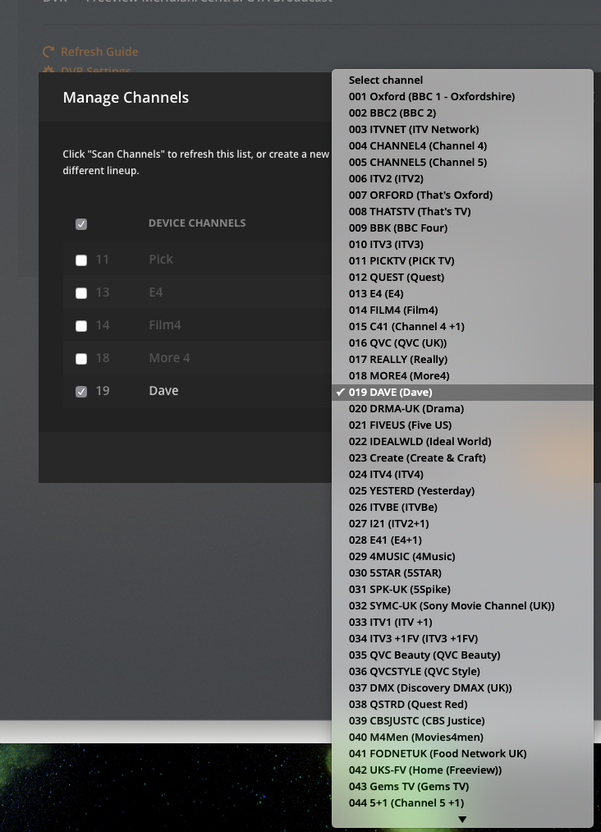Select 034 ITV3 +1FV option
This screenshot has height=832, width=601.
pos(463,639)
